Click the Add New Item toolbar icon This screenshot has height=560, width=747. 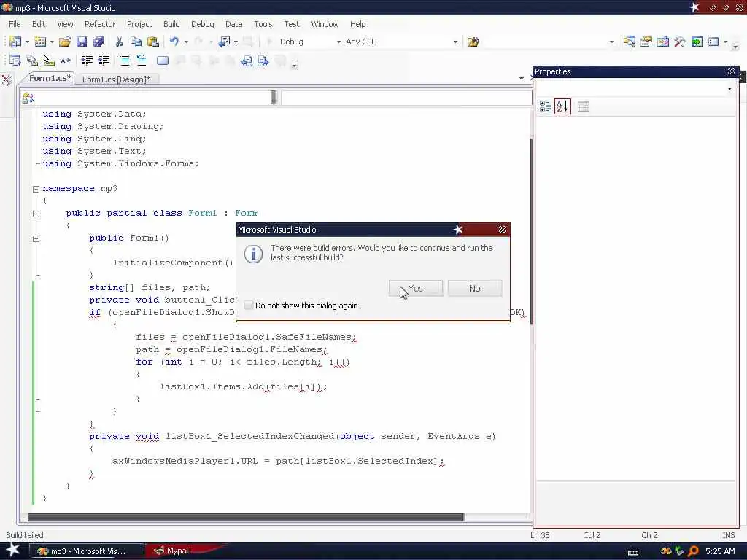(x=40, y=42)
